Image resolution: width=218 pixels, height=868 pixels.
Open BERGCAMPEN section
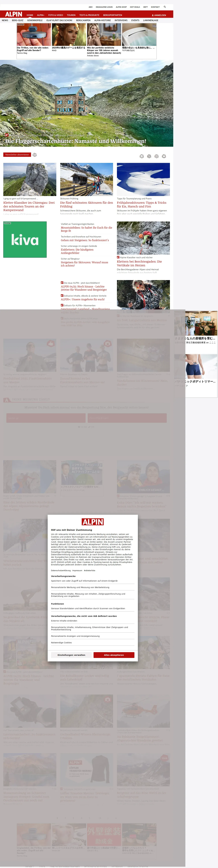(x=83, y=20)
